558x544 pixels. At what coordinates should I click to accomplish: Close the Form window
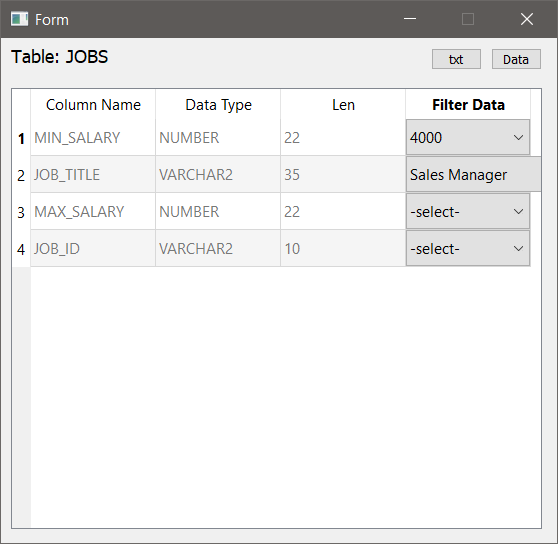[527, 19]
